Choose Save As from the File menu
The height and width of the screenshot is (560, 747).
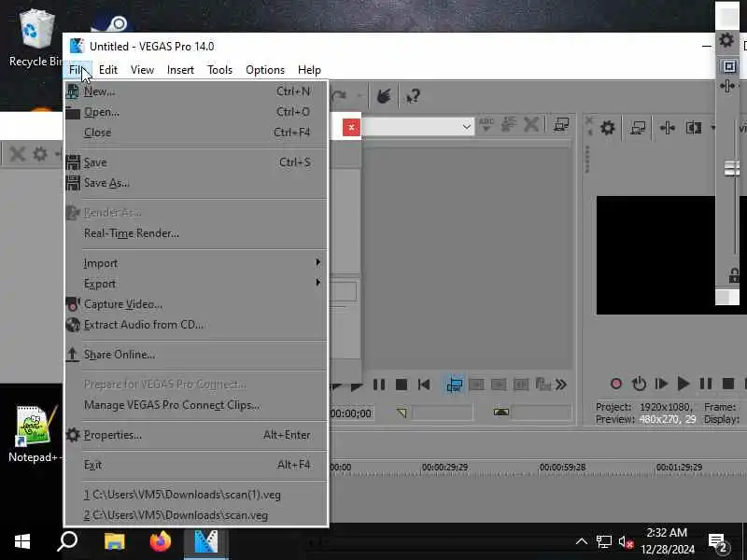(196, 183)
